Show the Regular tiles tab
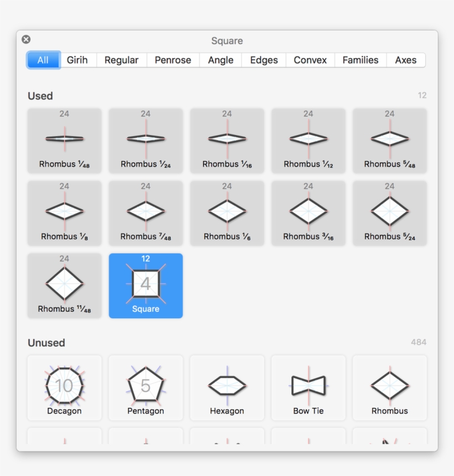Image resolution: width=454 pixels, height=476 pixels. pyautogui.click(x=121, y=60)
